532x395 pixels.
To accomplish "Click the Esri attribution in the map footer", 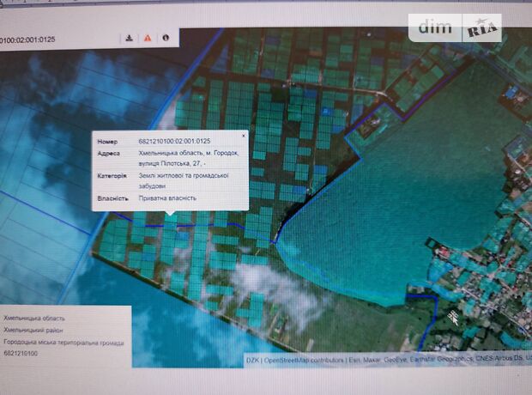I will click(352, 361).
